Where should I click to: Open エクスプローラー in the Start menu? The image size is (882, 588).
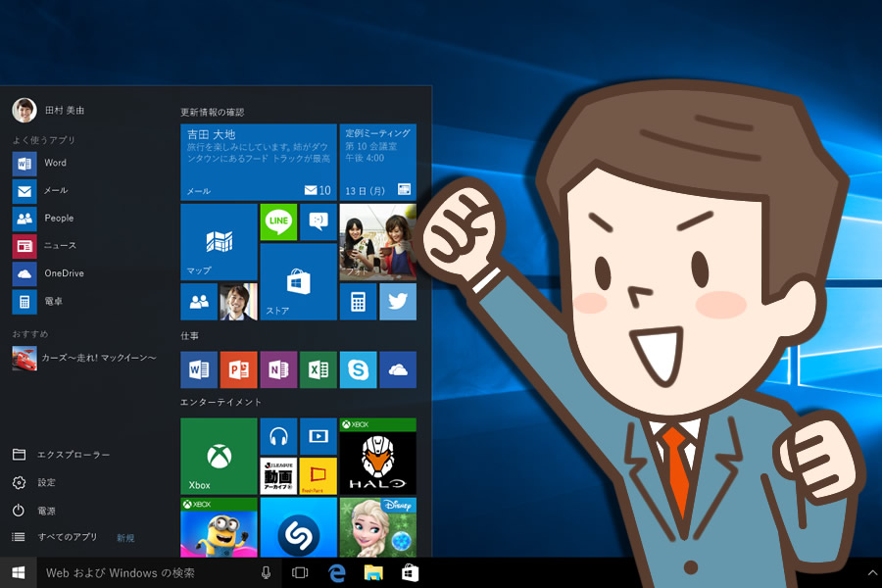click(62, 455)
